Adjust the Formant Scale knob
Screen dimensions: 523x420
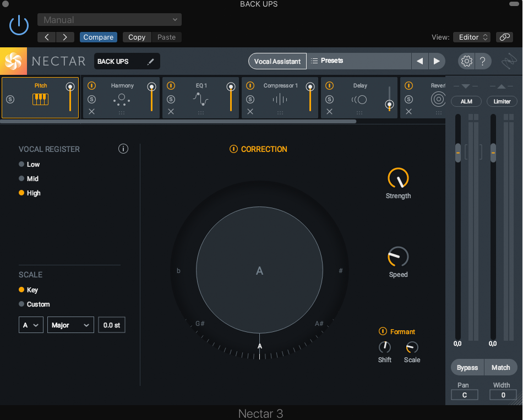point(412,347)
